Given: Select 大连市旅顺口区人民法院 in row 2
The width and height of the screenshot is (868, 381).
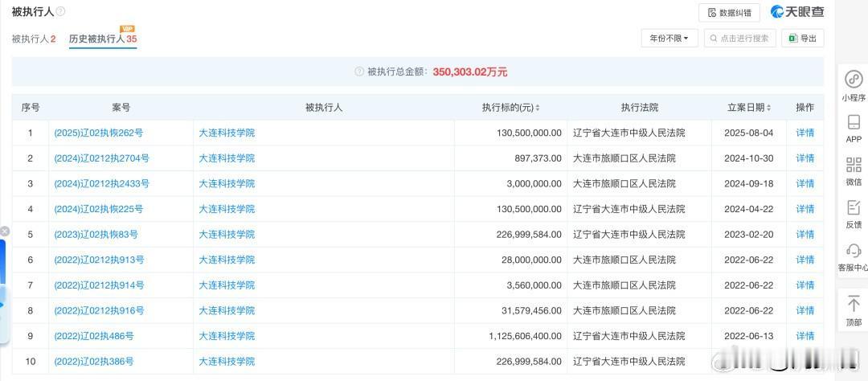Looking at the screenshot, I should [624, 158].
